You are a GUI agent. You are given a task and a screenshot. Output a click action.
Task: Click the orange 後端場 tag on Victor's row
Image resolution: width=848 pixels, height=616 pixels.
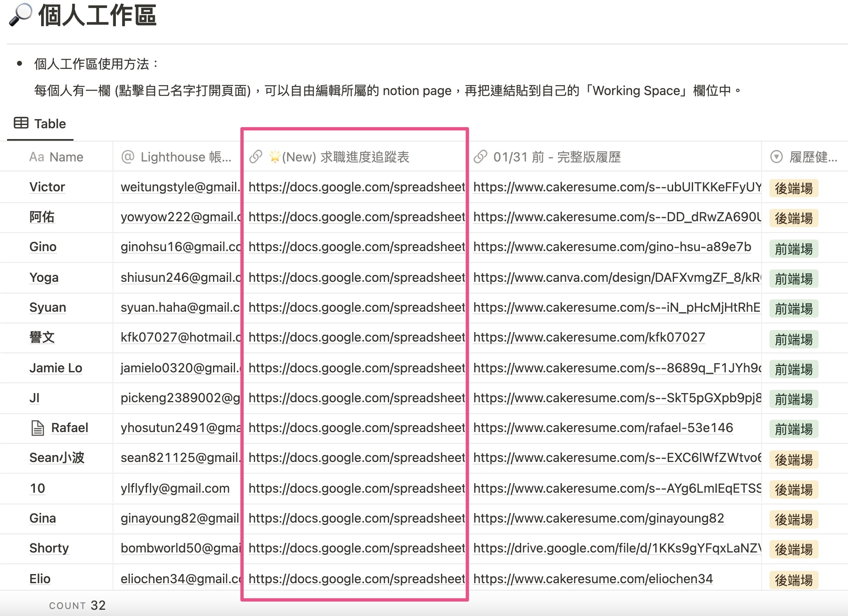794,188
